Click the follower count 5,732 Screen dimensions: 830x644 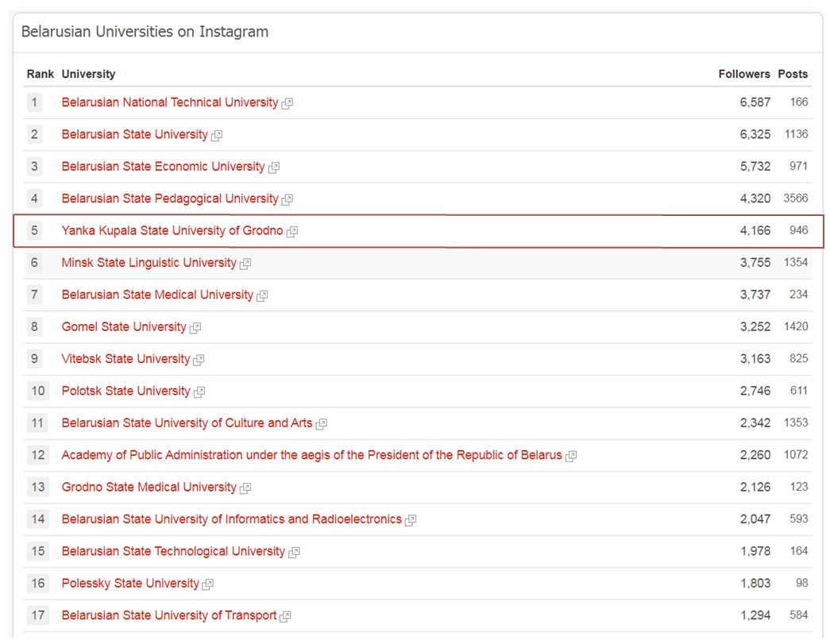pyautogui.click(x=755, y=166)
